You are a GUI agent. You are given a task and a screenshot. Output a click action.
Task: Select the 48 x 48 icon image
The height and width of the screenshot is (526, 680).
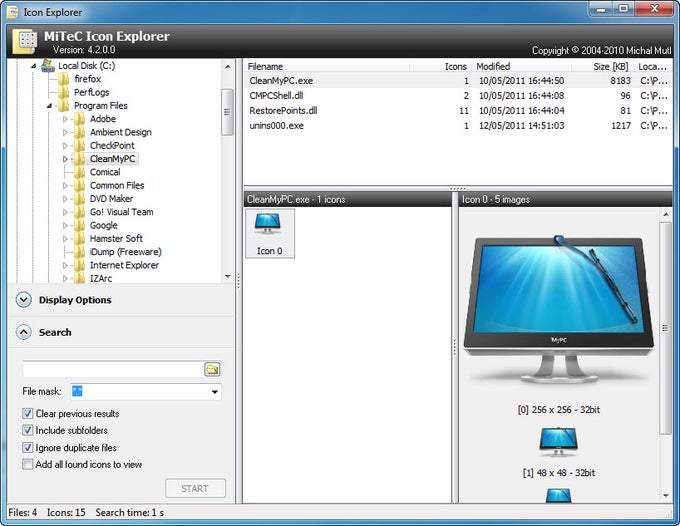point(558,442)
